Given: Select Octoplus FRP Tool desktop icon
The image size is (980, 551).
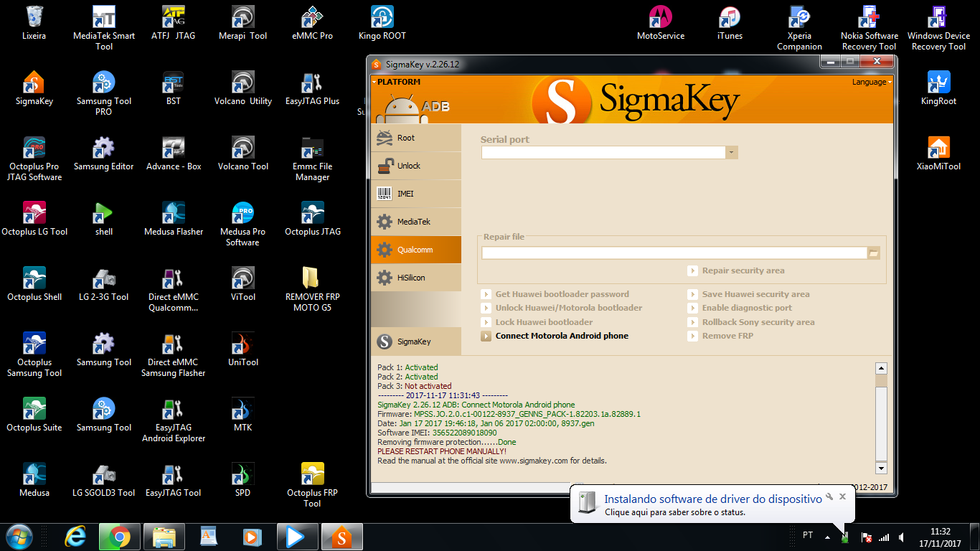Looking at the screenshot, I should [312, 484].
